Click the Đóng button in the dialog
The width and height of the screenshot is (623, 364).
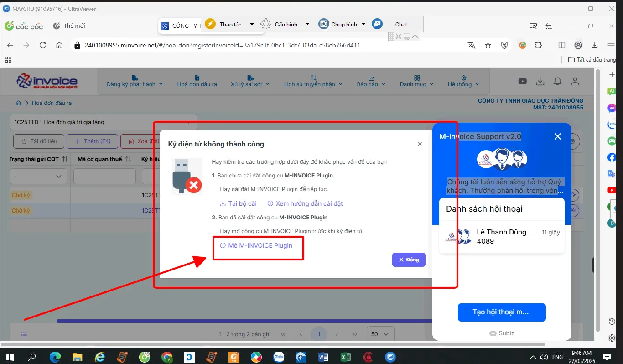coord(409,260)
